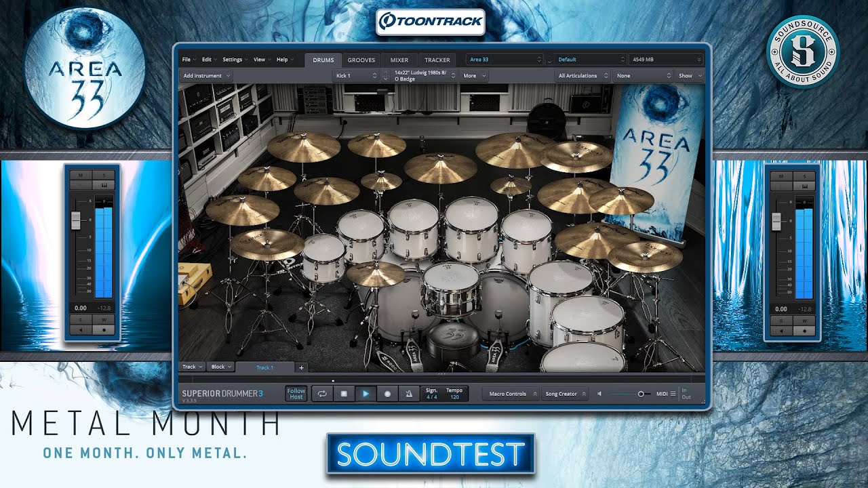Viewport: 868px width, 488px height.
Task: Open the Block dropdown menu
Action: click(221, 367)
